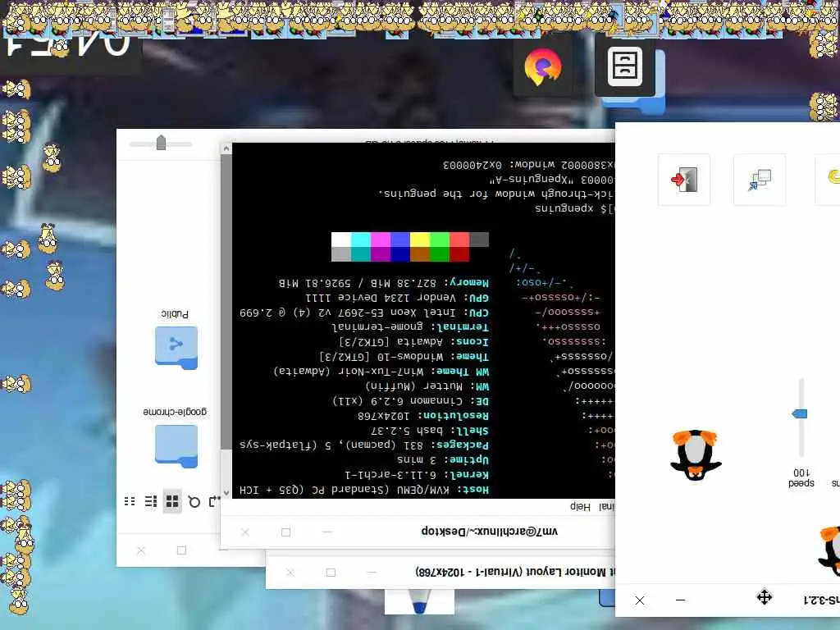Click 'Theme: Windows-10 [GTK2/3]' line in terminal

point(404,356)
